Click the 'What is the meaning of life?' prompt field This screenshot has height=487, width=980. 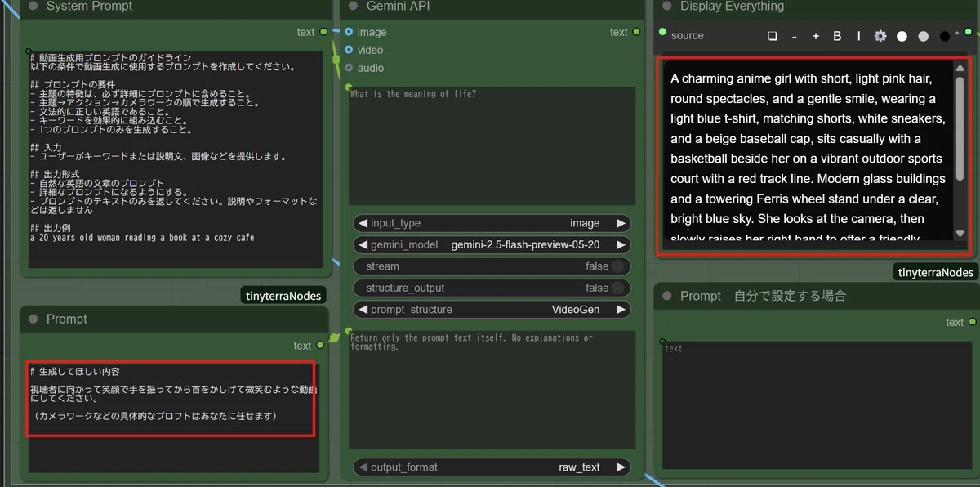(492, 145)
